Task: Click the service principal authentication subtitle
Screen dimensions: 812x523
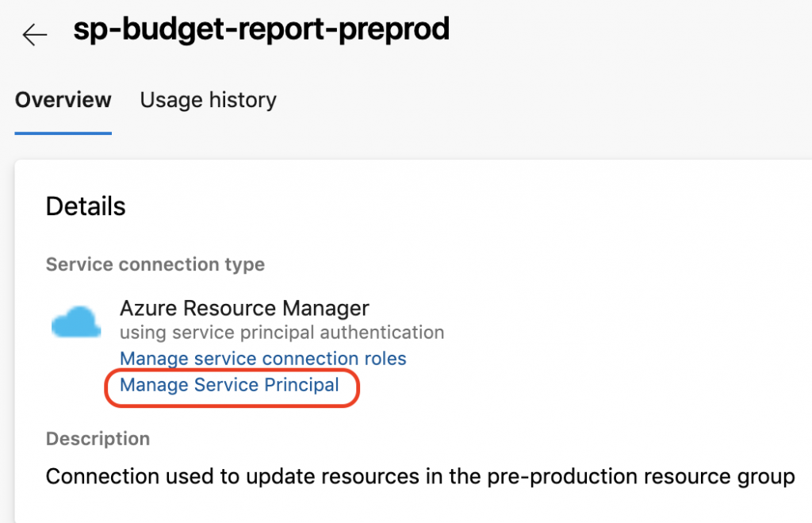Action: tap(282, 333)
